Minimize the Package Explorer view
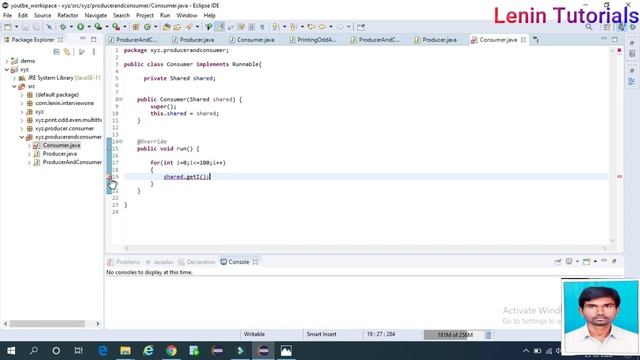Viewport: 640px width, 360px height. click(83, 39)
